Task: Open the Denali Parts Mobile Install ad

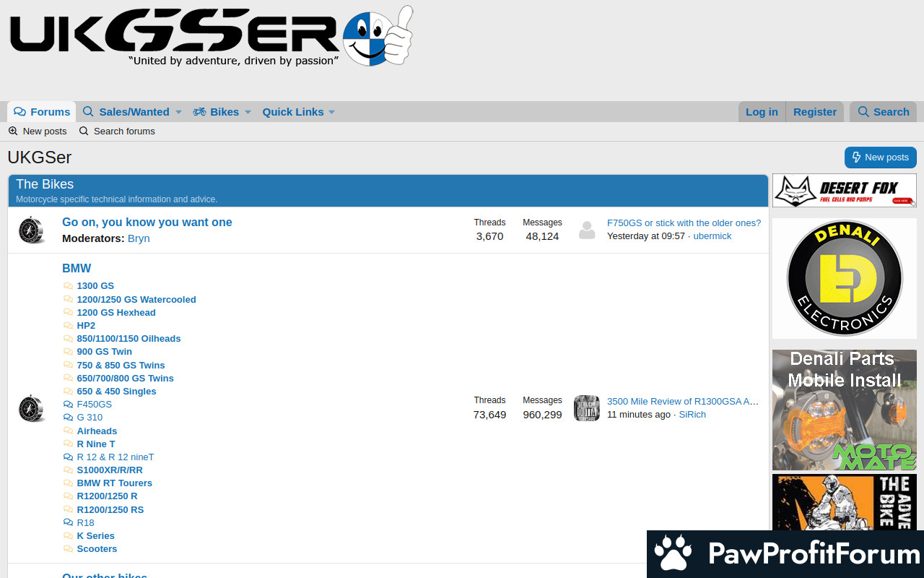Action: click(x=845, y=410)
